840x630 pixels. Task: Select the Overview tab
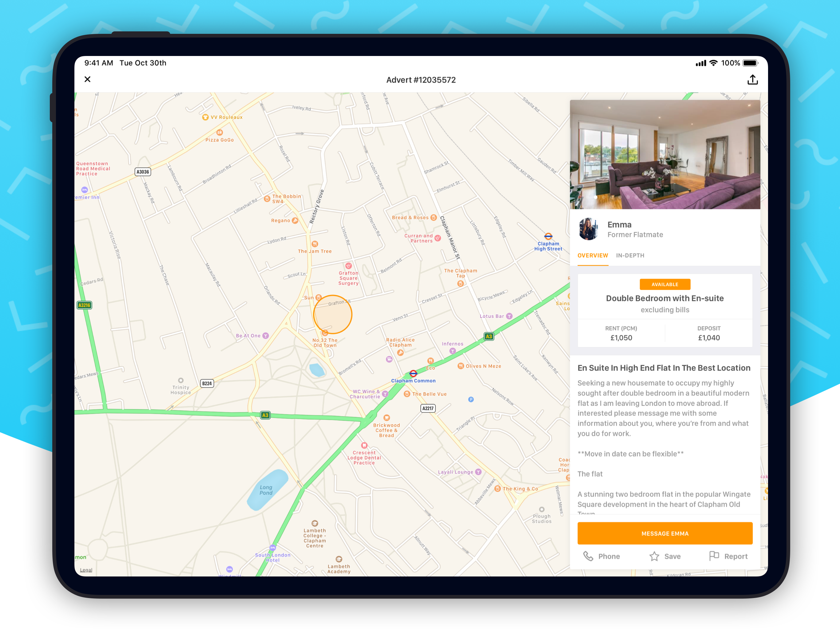pyautogui.click(x=592, y=255)
